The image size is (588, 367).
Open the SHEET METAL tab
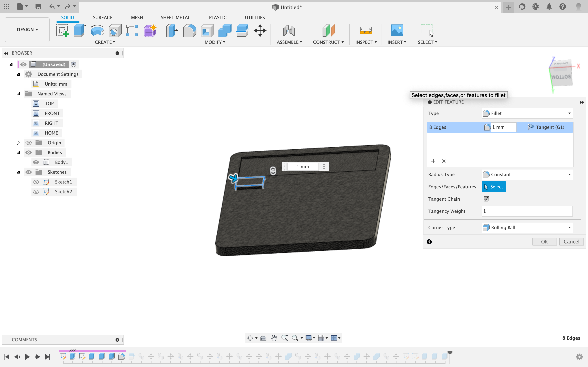tap(175, 18)
